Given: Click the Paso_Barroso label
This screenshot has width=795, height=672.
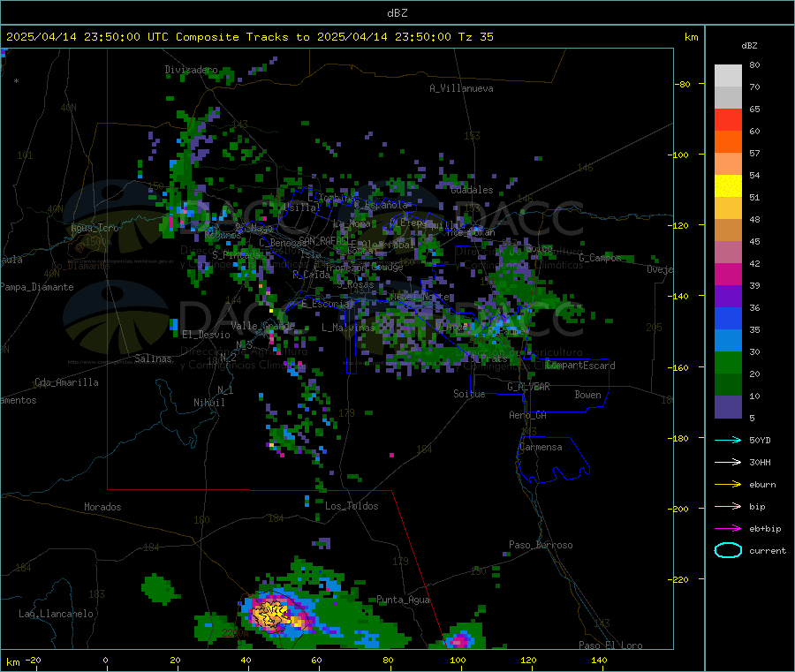Looking at the screenshot, I should pyautogui.click(x=541, y=545).
